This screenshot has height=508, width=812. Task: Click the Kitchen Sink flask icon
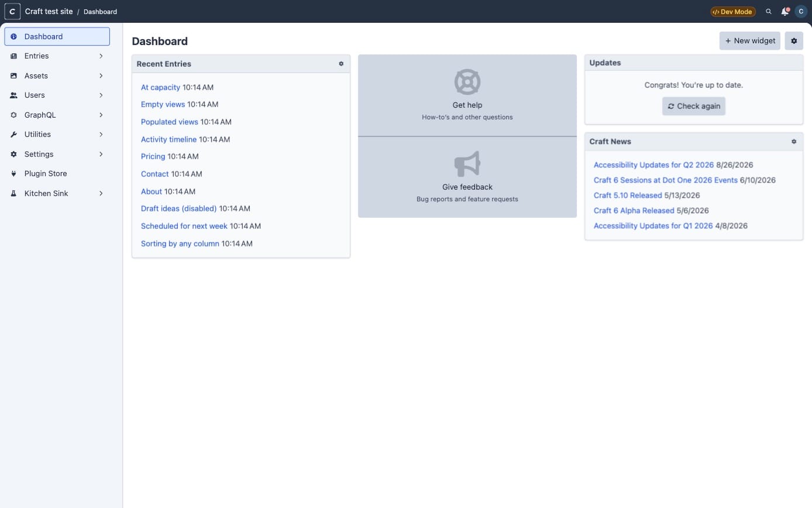pos(13,194)
